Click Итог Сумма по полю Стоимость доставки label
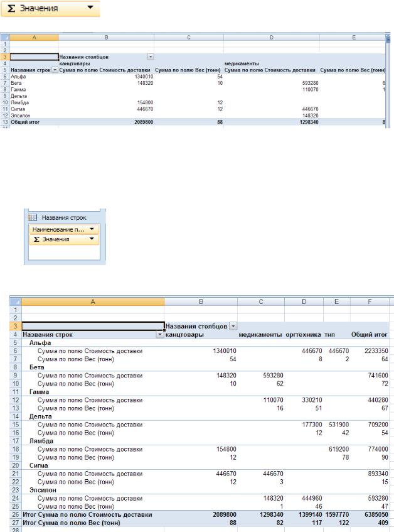The image size is (394, 532). tap(87, 514)
